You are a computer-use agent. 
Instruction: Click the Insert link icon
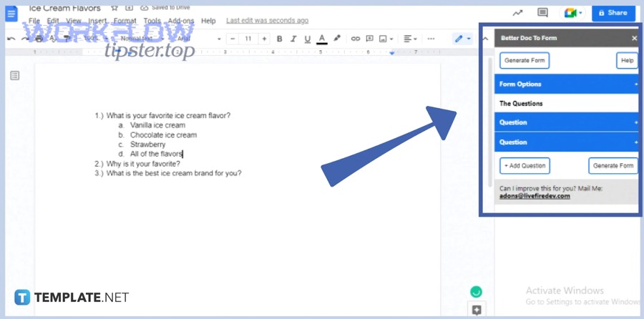(x=356, y=39)
